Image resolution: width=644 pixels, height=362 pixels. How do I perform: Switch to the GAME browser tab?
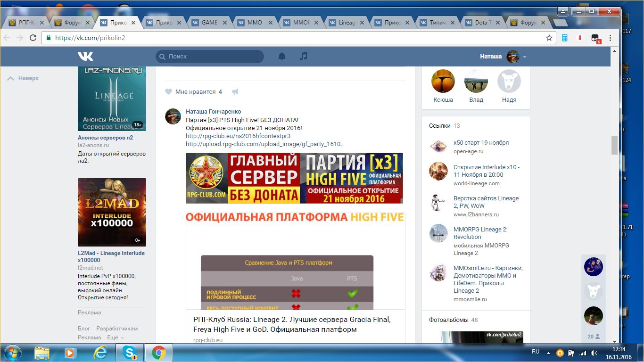pyautogui.click(x=209, y=22)
